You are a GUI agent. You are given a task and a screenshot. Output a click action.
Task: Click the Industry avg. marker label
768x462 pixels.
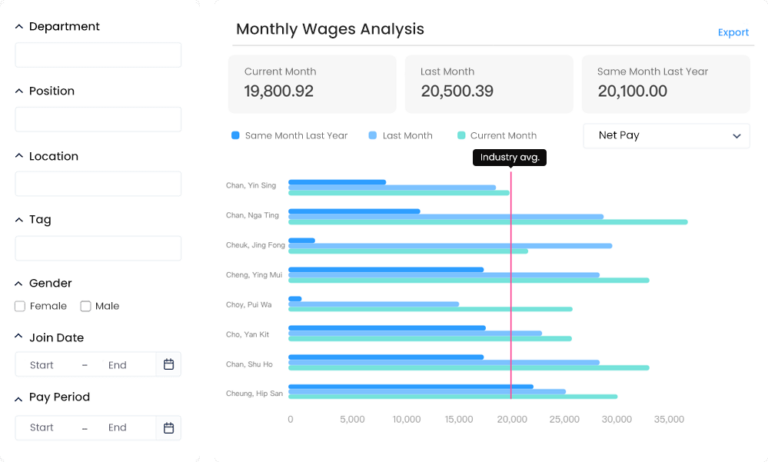tap(510, 157)
